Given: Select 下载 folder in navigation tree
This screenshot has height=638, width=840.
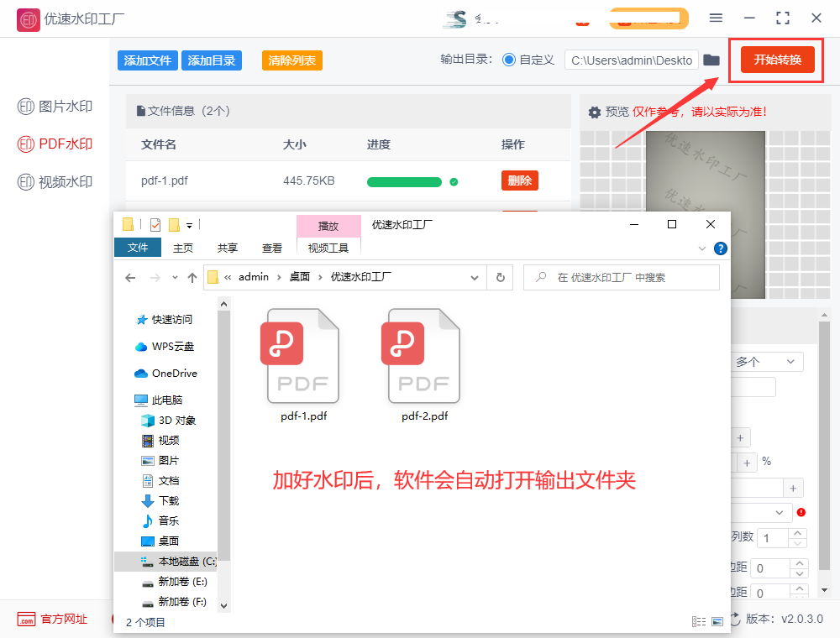Looking at the screenshot, I should 160,500.
